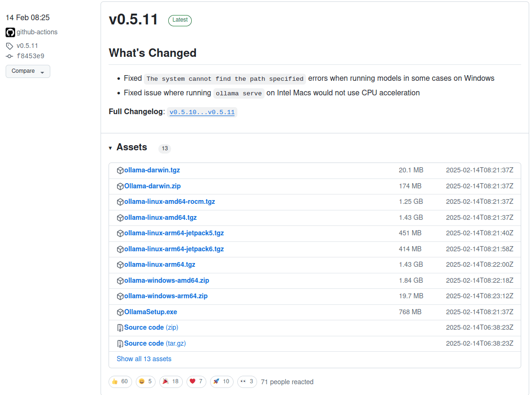Click package icon for ollama-linux-arm64.tgz
The width and height of the screenshot is (532, 395).
(120, 265)
